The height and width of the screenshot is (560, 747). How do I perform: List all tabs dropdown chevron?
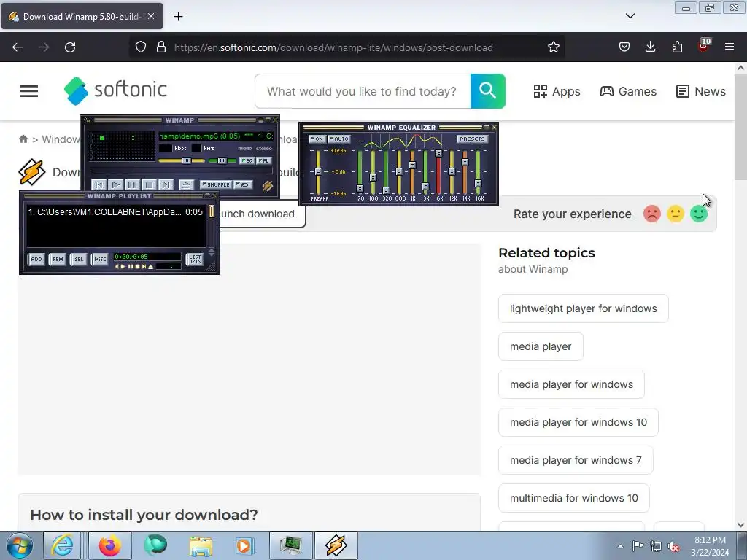pyautogui.click(x=630, y=16)
